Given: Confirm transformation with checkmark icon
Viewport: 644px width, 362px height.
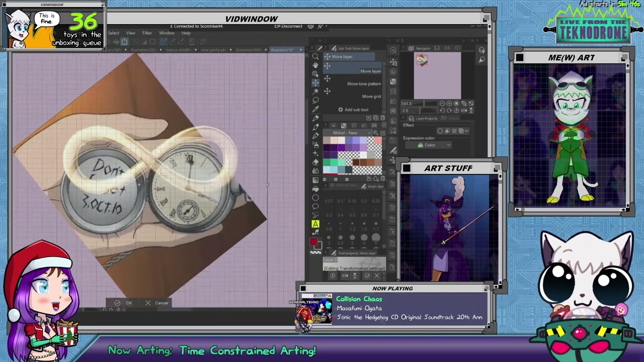Looking at the screenshot, I should click(367, 276).
